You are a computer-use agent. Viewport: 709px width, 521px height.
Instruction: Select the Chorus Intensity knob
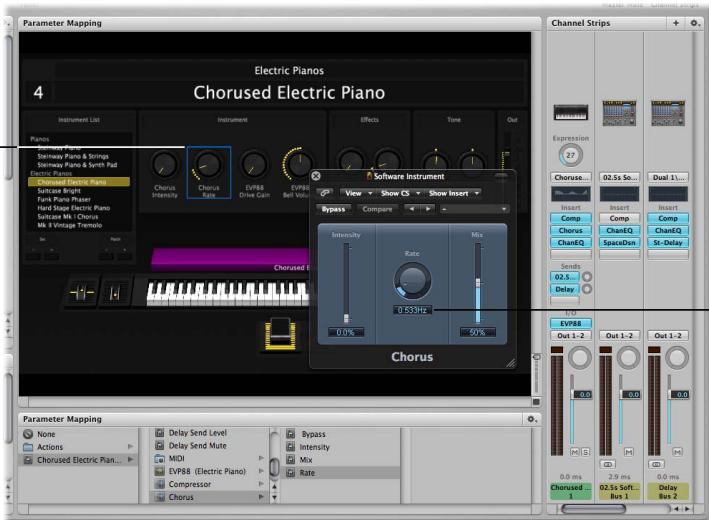pyautogui.click(x=165, y=165)
